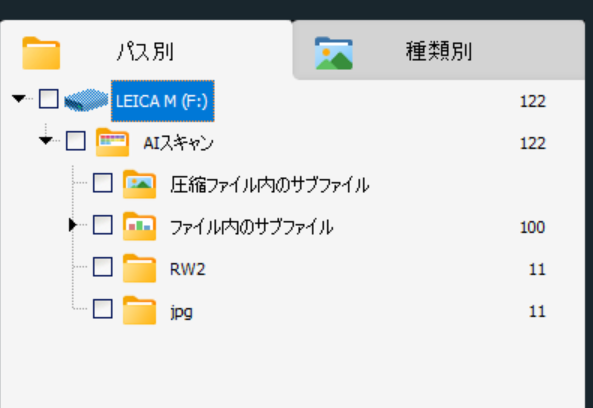This screenshot has height=408, width=593.
Task: Click the RW2 folder icon
Action: coord(139,268)
